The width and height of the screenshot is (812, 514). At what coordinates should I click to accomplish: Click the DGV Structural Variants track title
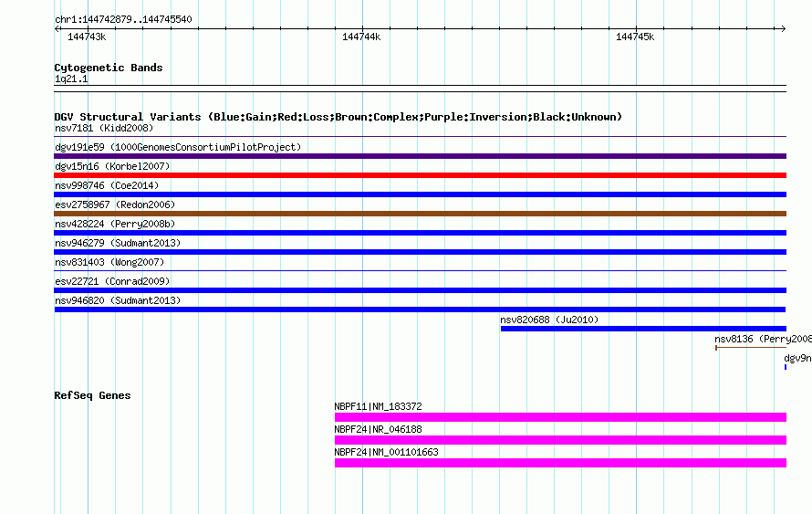coord(338,117)
